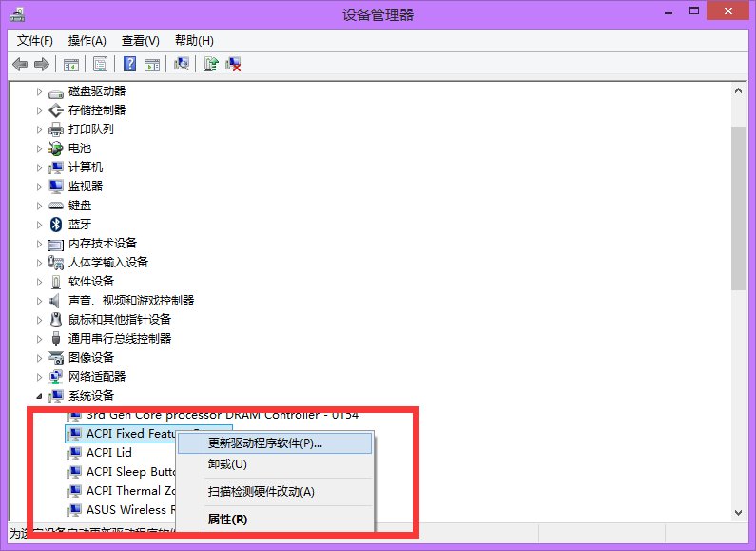This screenshot has height=551, width=756.
Task: Expand the 磁盘驱动器 node
Action: [x=39, y=91]
